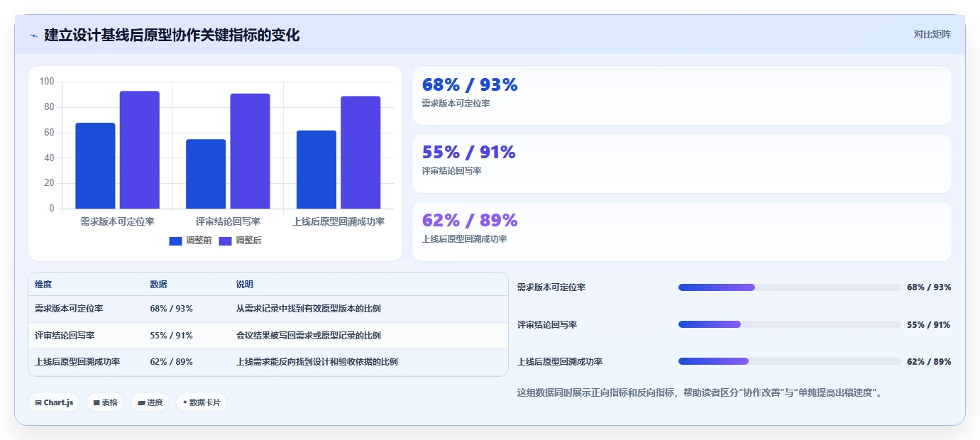Open the 55% / 91% stat card
Screen dimensions: 980x440
682,163
